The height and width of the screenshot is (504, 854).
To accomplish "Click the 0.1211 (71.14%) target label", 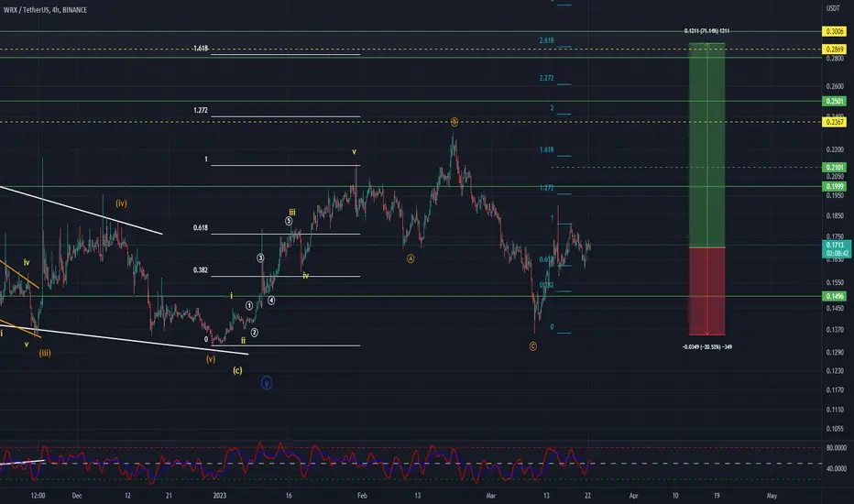I will coord(706,31).
